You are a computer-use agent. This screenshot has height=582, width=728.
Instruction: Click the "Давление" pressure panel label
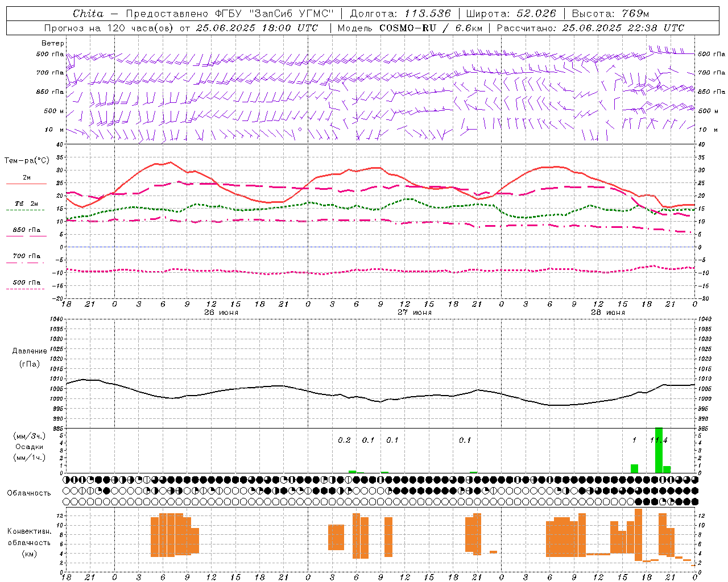click(30, 351)
